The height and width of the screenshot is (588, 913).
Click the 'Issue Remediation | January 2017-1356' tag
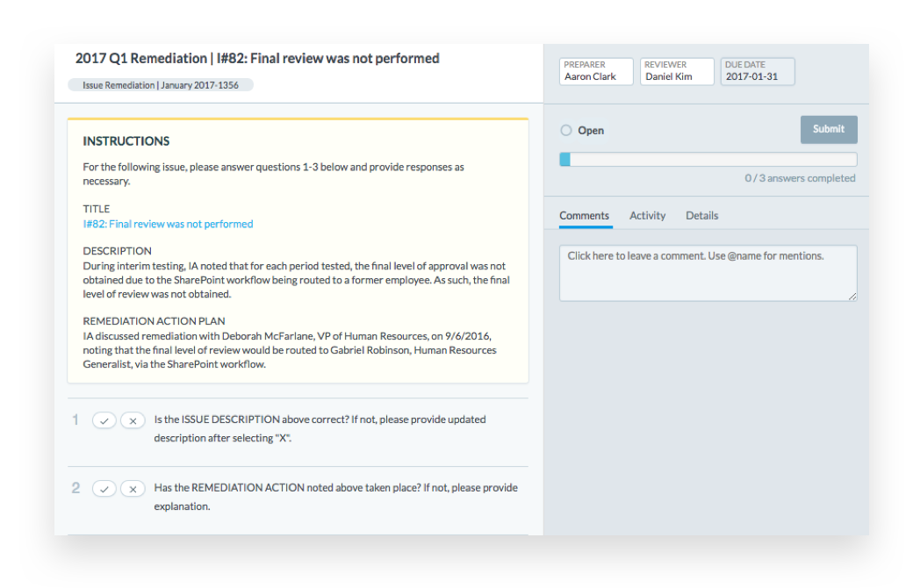pyautogui.click(x=160, y=85)
